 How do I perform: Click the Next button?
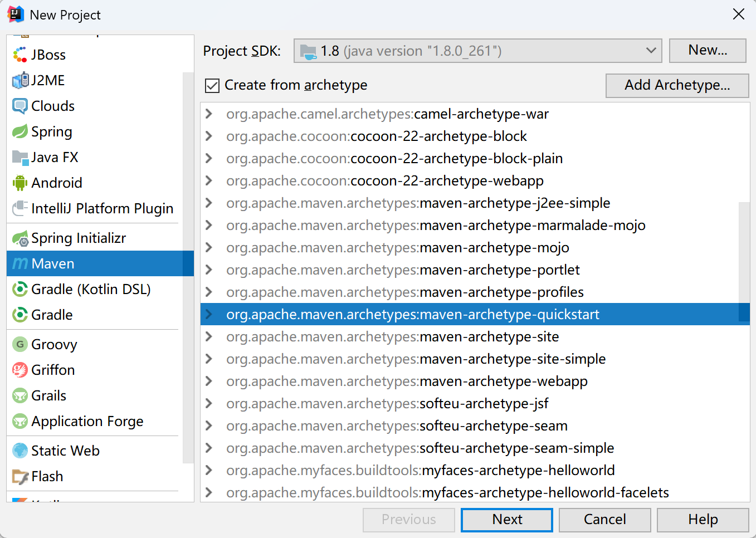[x=507, y=520]
